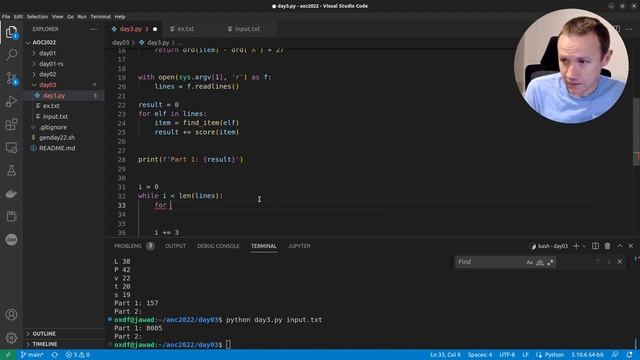Switch to the ex.txt editor tab
640x360 pixels.
185,29
